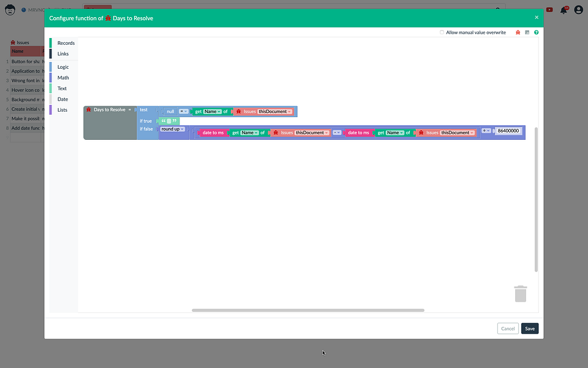Click the empty text string block in if true
Viewport: 588px width, 368px height.
169,121
